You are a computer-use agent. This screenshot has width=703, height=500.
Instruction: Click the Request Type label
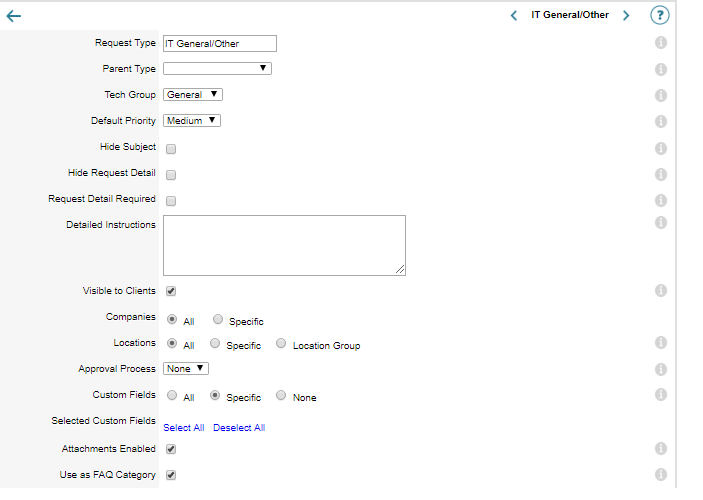pyautogui.click(x=125, y=43)
